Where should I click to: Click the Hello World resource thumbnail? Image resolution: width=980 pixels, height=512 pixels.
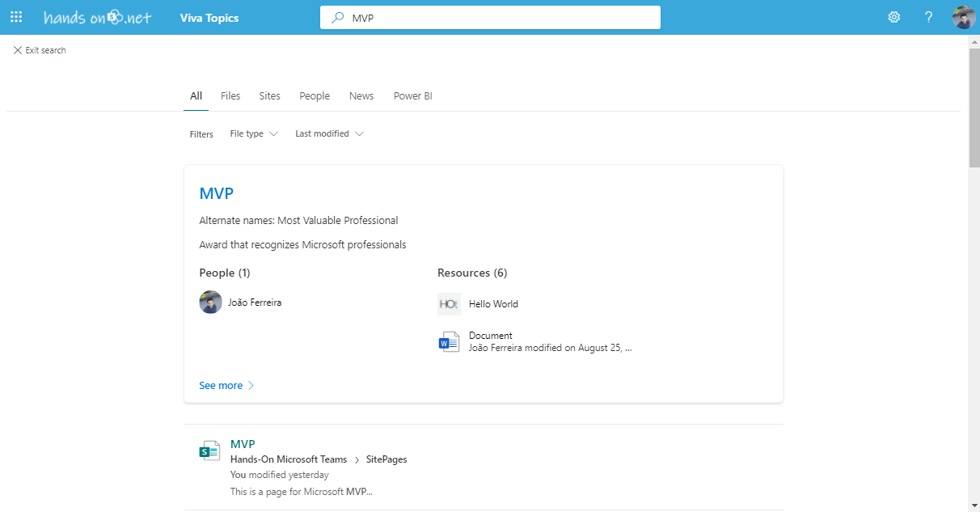click(449, 303)
